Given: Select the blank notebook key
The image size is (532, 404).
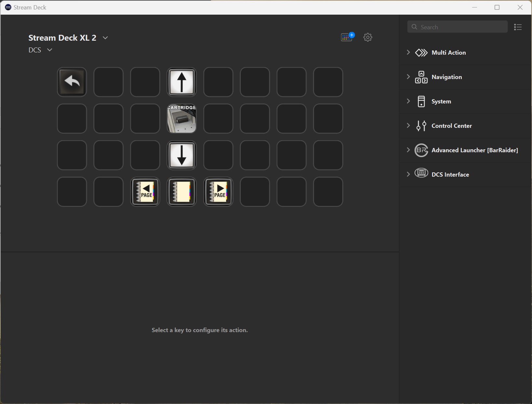Looking at the screenshot, I should coord(182,192).
